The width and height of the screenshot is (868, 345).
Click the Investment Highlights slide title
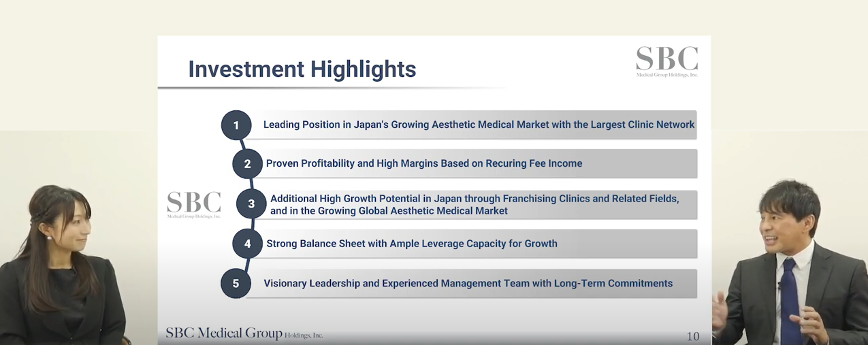302,69
